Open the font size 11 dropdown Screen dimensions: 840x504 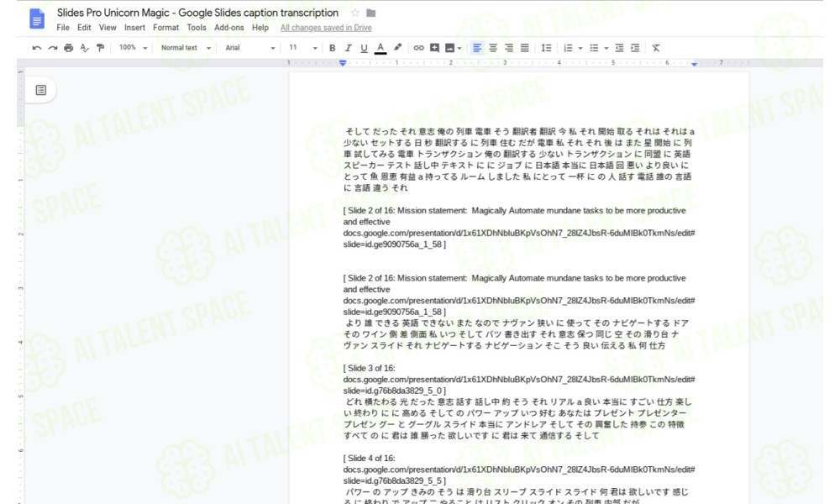[x=303, y=48]
